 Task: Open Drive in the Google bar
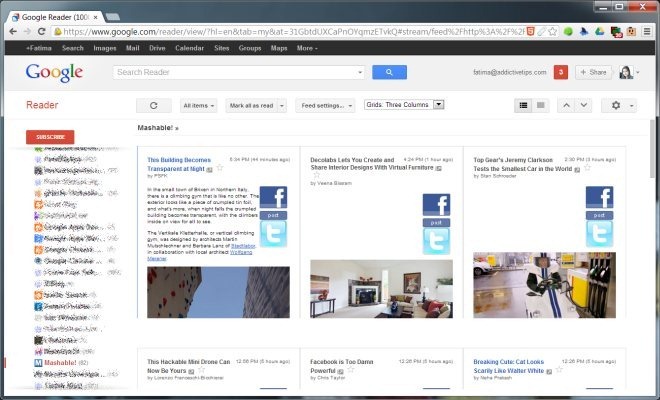coord(157,48)
